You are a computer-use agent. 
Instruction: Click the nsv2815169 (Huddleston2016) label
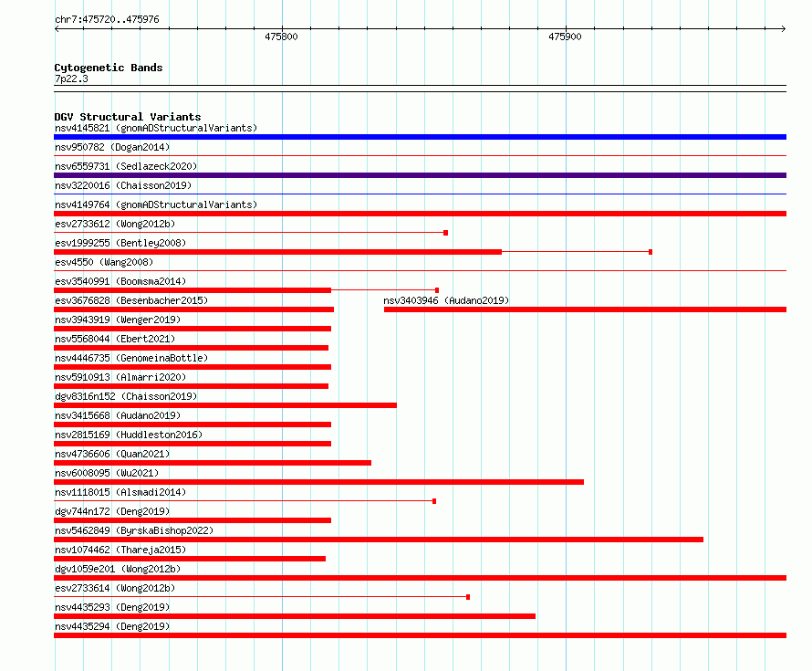click(x=129, y=435)
